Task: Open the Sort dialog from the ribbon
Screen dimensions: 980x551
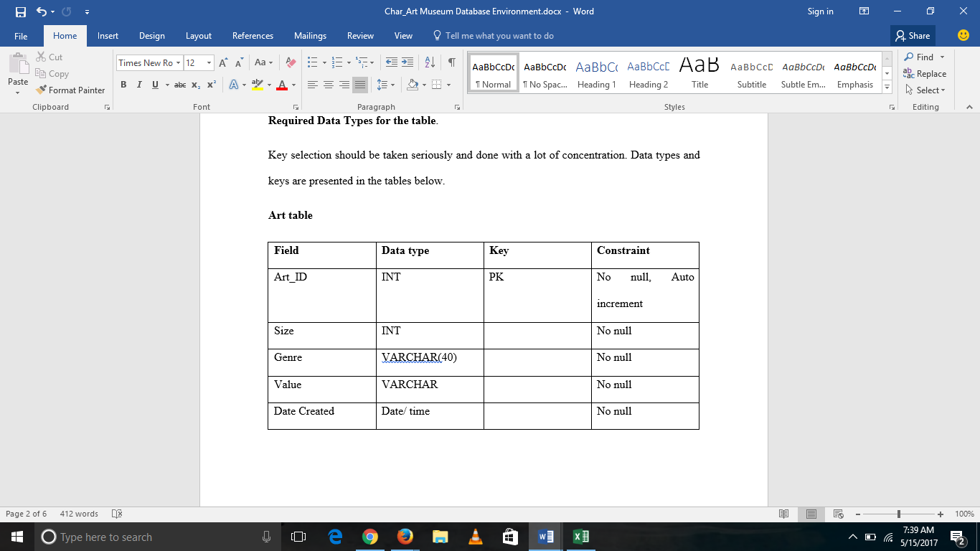Action: pos(430,62)
